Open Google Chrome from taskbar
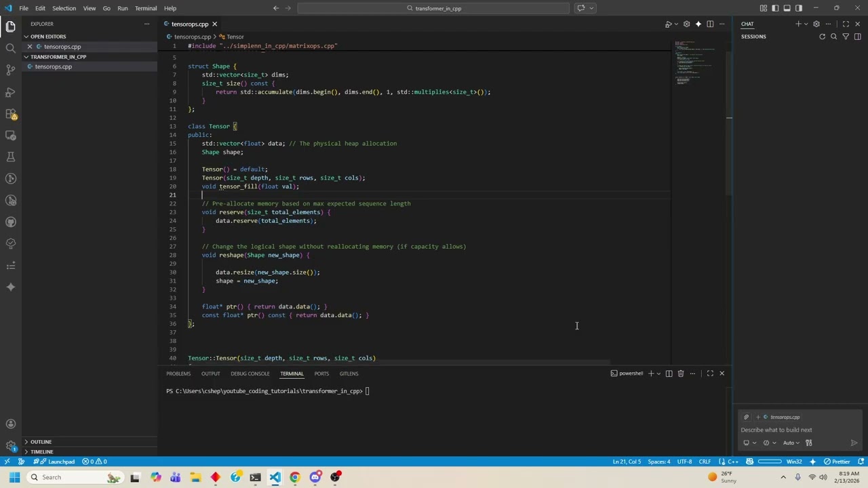Image resolution: width=868 pixels, height=488 pixels. coord(295,477)
